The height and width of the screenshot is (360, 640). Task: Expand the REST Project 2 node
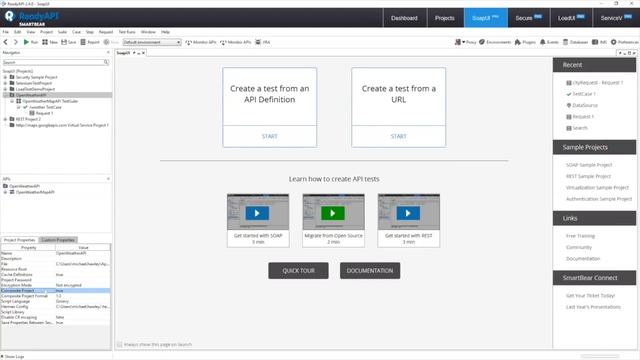[x=5, y=119]
